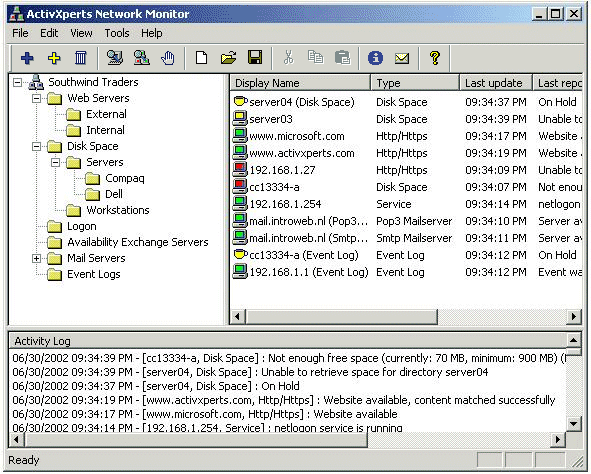Image resolution: width=591 pixels, height=474 pixels.
Task: Select the mail.introweb.nl (Pop3... row
Action: click(x=406, y=221)
